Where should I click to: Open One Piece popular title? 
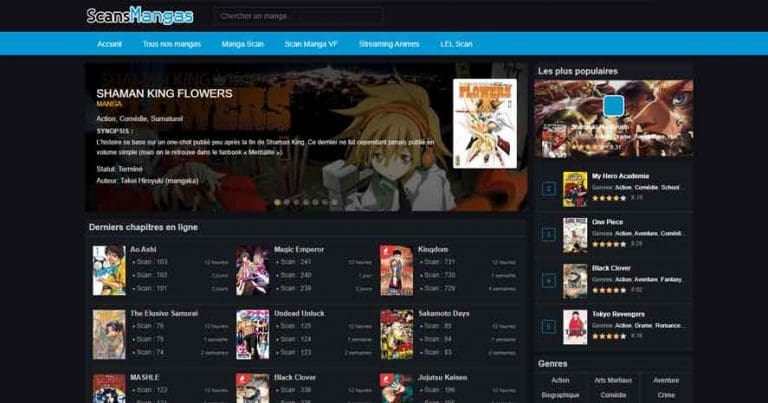point(607,222)
